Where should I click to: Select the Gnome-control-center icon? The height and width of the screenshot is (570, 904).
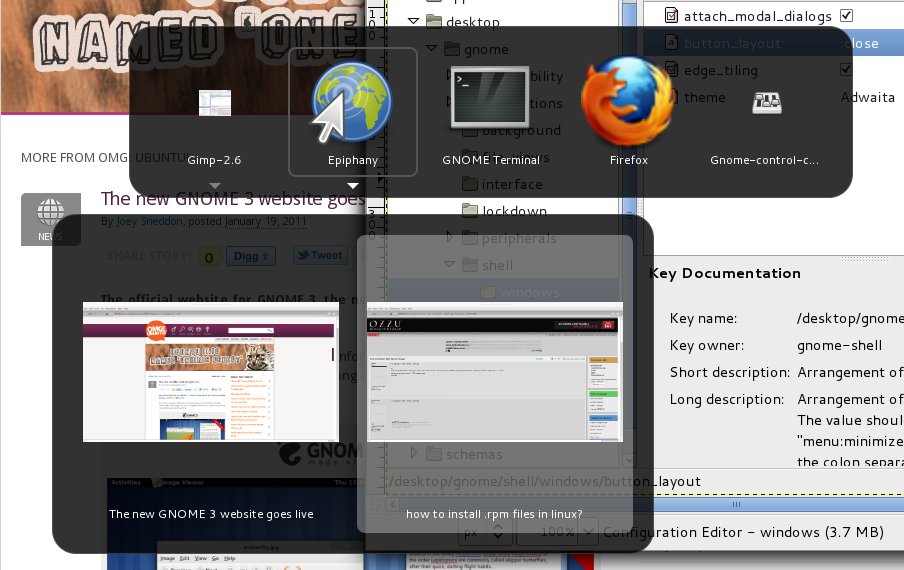click(x=767, y=103)
